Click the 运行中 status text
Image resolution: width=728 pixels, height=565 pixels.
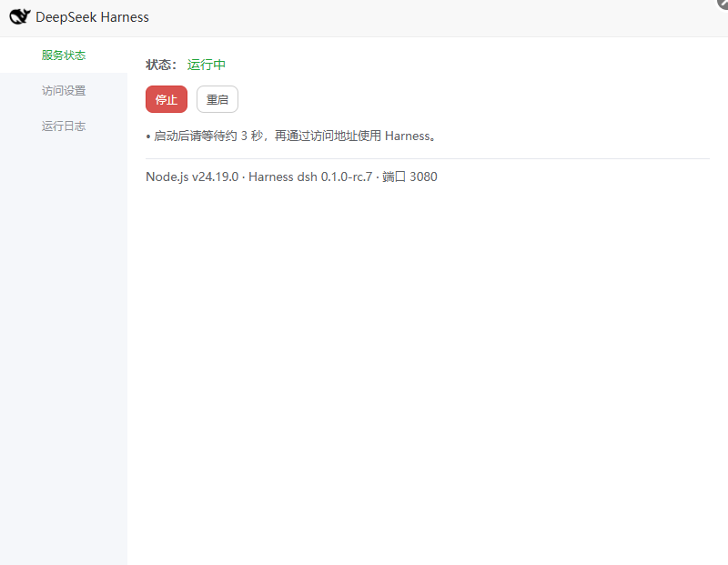click(207, 65)
